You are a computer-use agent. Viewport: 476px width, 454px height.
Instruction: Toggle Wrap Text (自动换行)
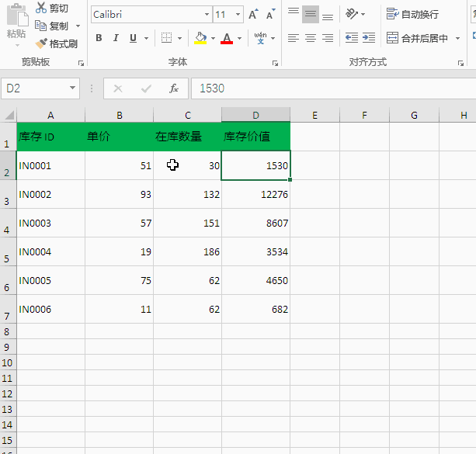pyautogui.click(x=412, y=14)
